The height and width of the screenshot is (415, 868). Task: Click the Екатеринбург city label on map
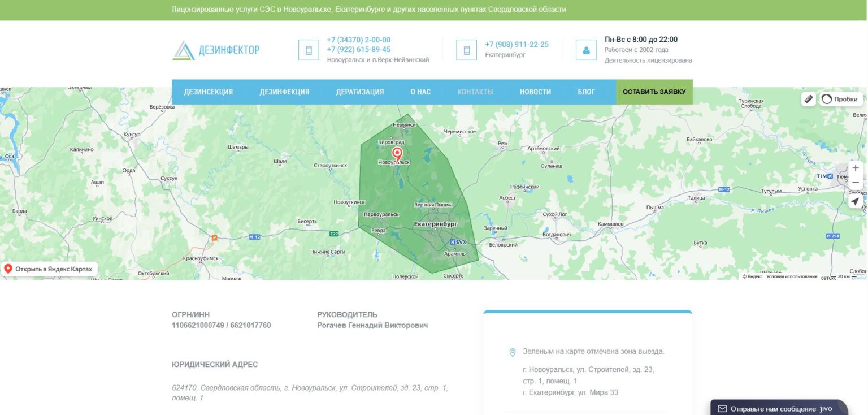436,224
